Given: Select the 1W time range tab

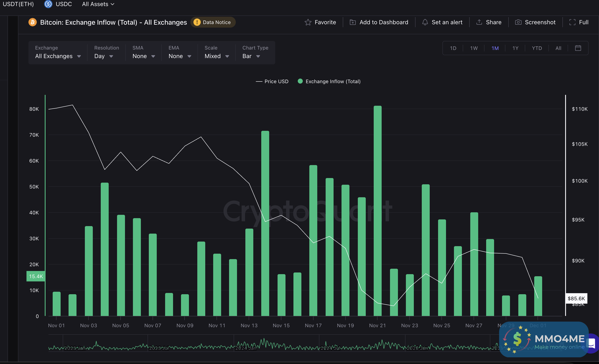Looking at the screenshot, I should [x=474, y=48].
